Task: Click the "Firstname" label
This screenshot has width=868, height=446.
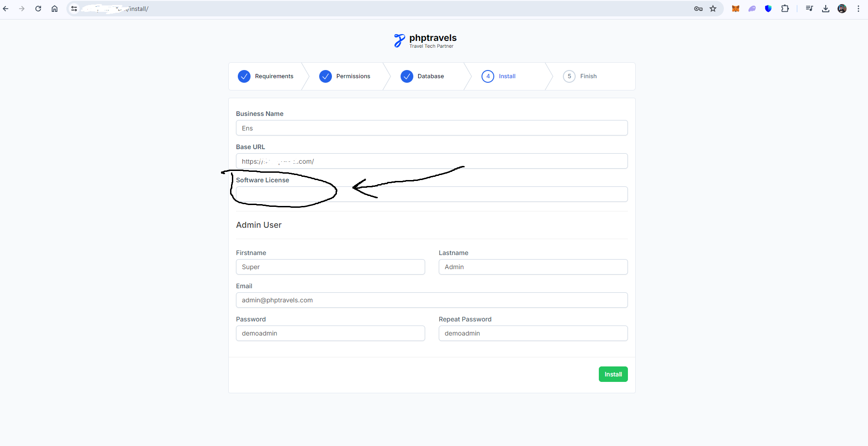Action: 251,253
